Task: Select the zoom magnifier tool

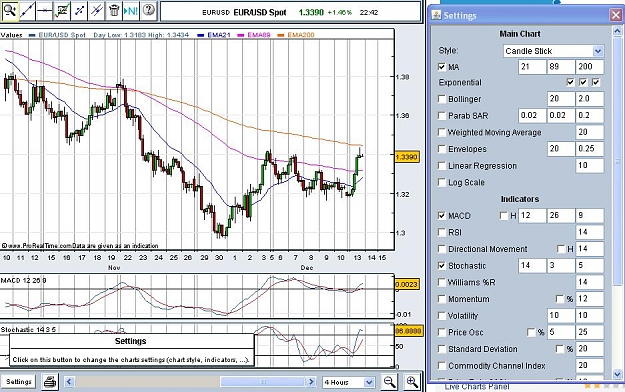Action: (x=9, y=11)
